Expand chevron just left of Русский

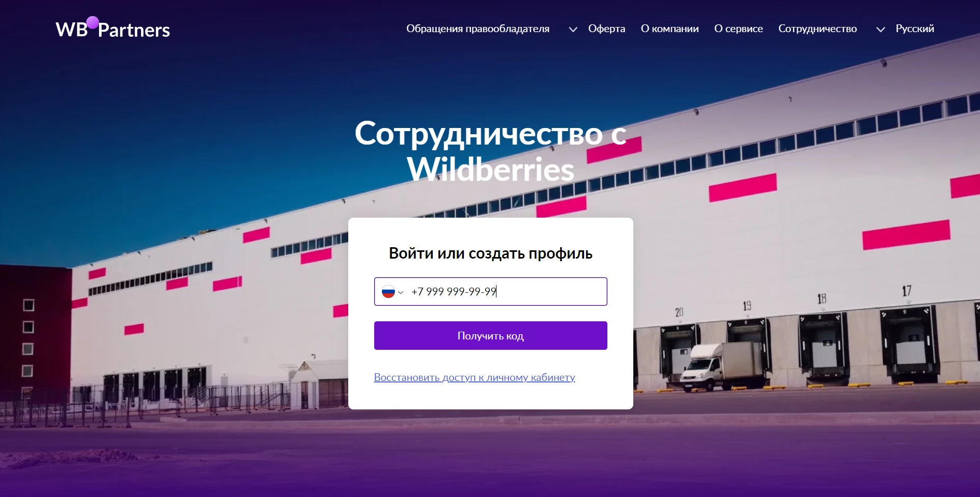click(880, 30)
